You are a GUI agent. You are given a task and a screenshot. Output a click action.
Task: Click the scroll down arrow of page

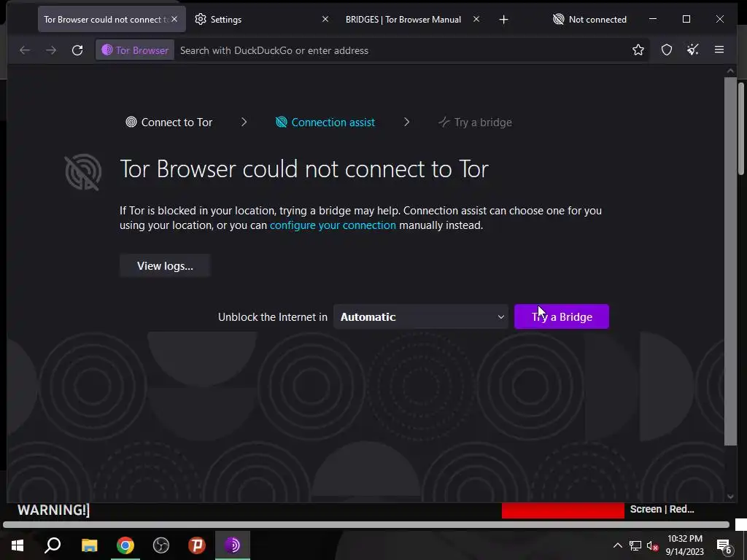tap(730, 497)
